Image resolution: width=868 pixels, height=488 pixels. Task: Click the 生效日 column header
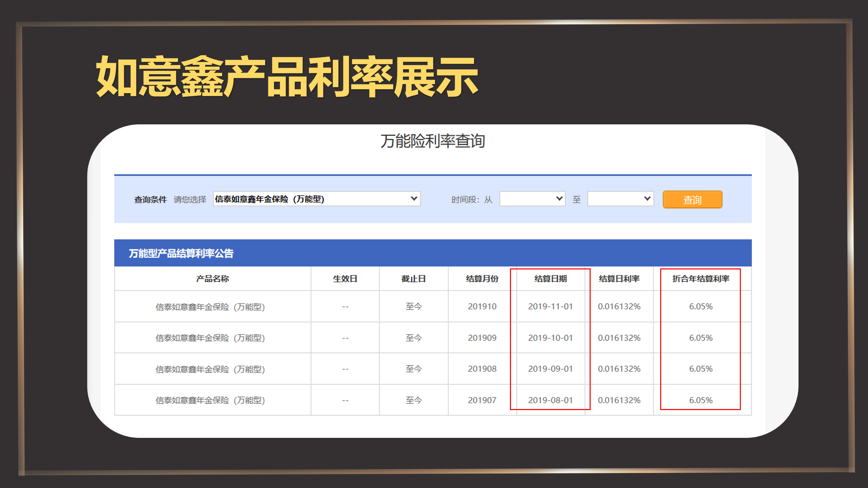pos(345,279)
